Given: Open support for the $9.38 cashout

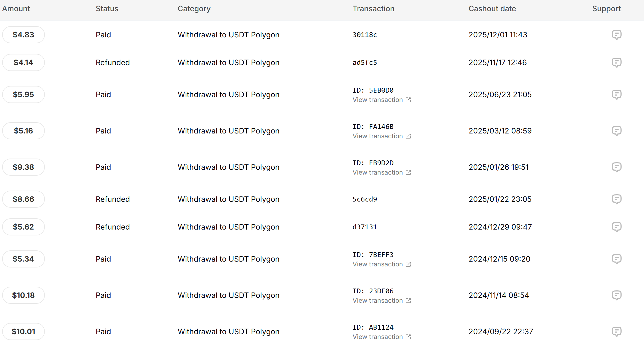Looking at the screenshot, I should coord(616,167).
